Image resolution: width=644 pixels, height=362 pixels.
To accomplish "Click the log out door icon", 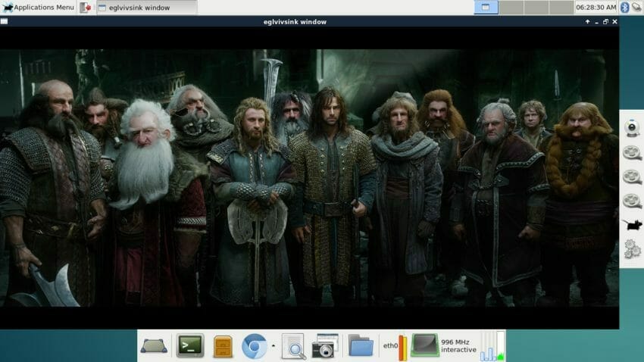I will click(85, 8).
